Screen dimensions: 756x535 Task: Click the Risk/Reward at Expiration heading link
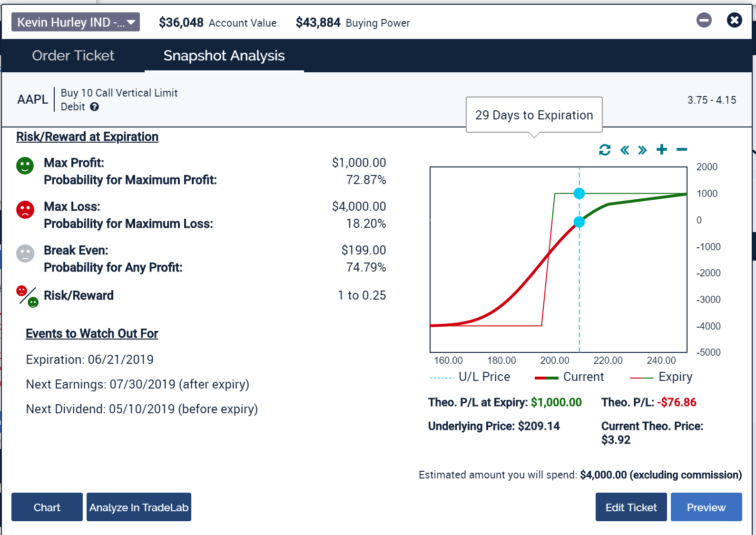tap(87, 137)
